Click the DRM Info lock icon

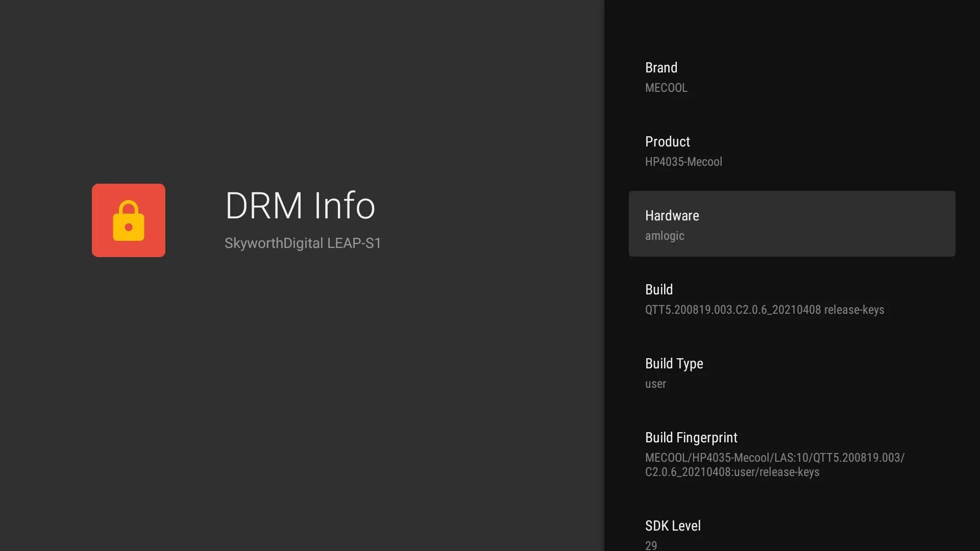128,220
